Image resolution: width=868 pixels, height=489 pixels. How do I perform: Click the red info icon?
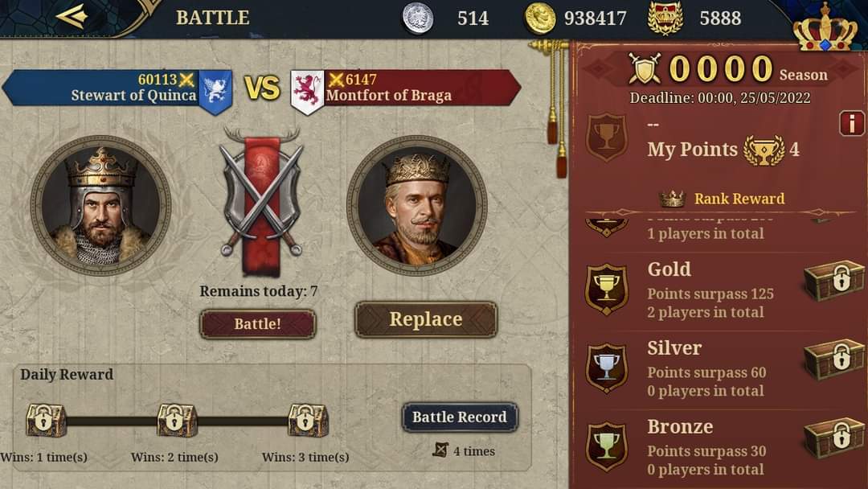coord(851,123)
